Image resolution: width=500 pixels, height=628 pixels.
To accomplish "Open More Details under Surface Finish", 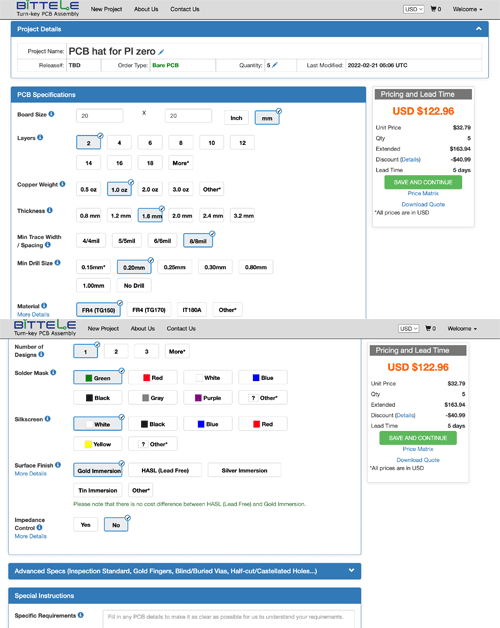I will pos(30,473).
